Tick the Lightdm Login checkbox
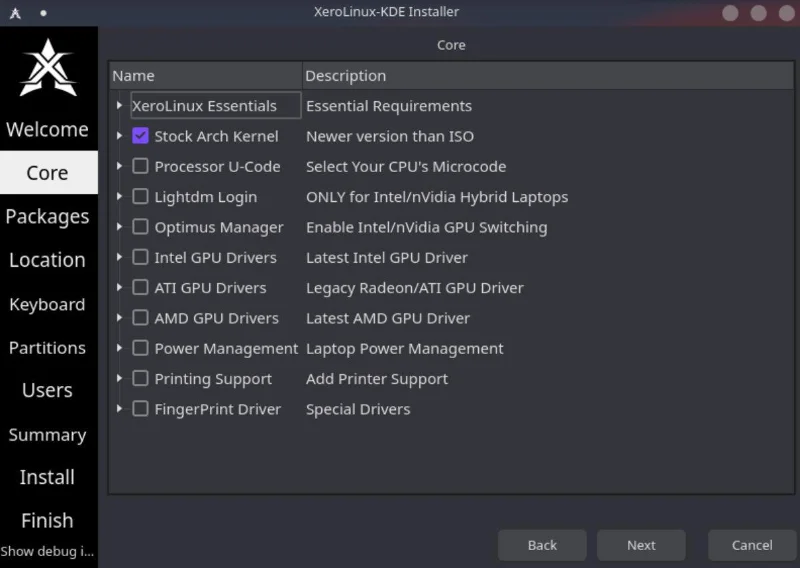The height and width of the screenshot is (568, 800). coord(140,196)
